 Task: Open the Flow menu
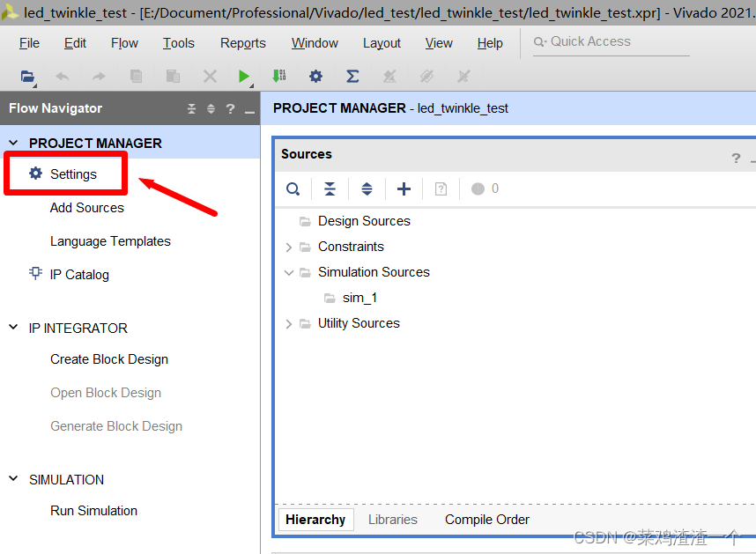124,43
